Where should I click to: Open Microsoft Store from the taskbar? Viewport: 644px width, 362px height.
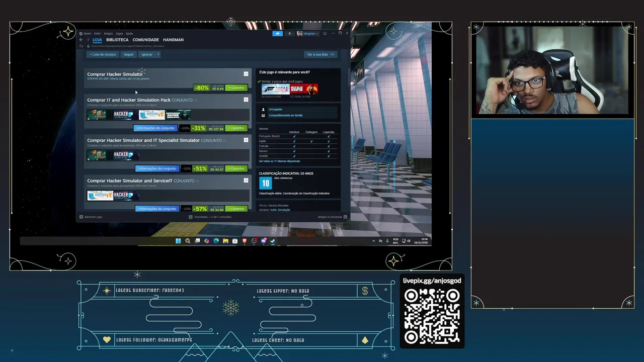[x=235, y=241]
